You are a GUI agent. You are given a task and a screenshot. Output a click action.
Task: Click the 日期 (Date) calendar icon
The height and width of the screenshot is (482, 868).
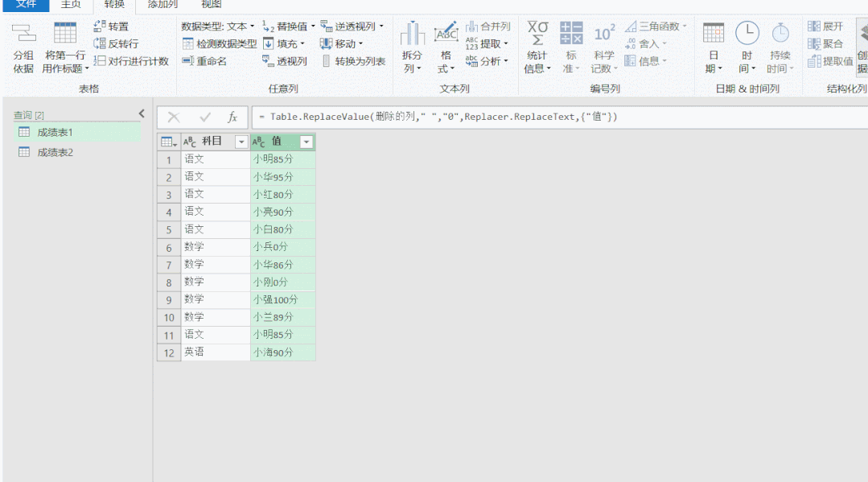(x=714, y=33)
